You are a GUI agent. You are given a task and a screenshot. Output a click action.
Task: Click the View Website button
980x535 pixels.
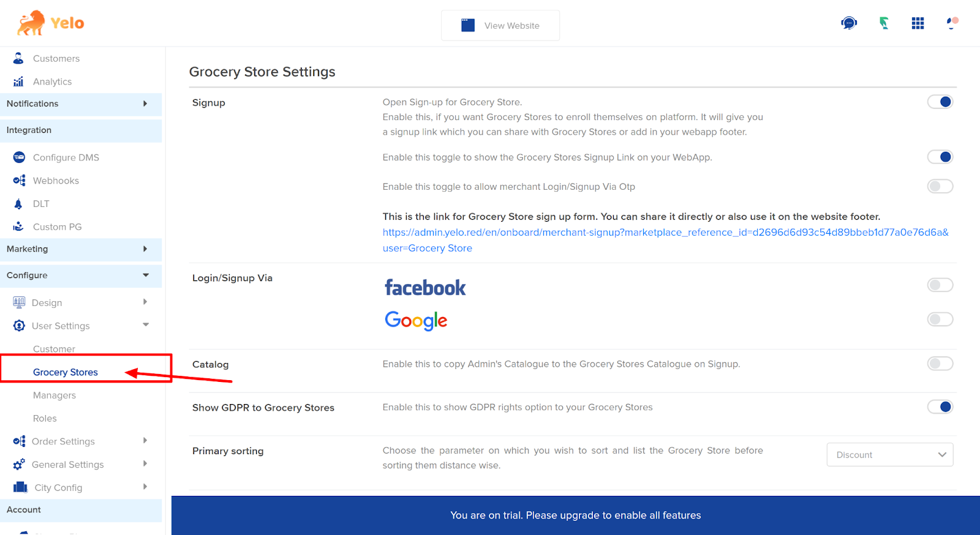[500, 26]
